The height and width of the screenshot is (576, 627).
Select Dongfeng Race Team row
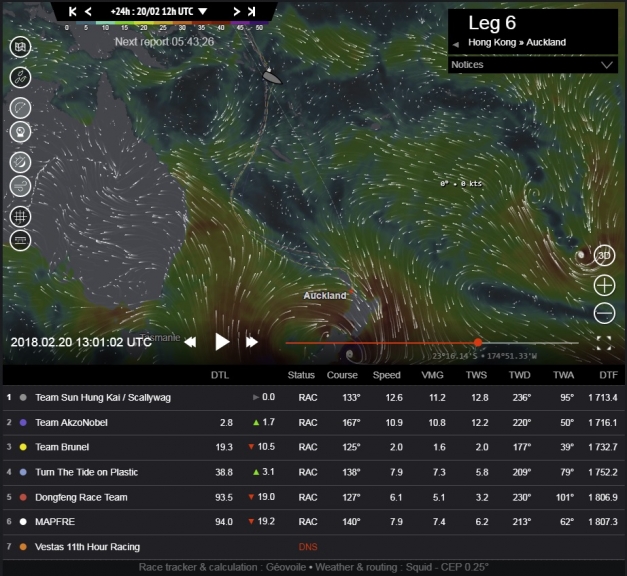click(314, 497)
